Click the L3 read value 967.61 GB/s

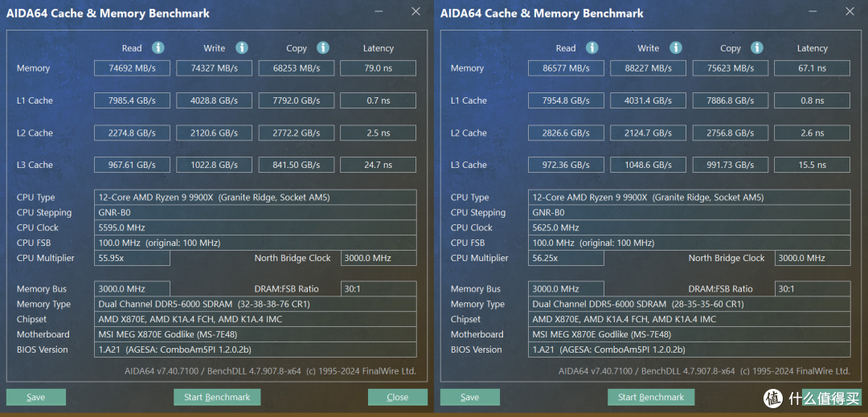tap(132, 165)
